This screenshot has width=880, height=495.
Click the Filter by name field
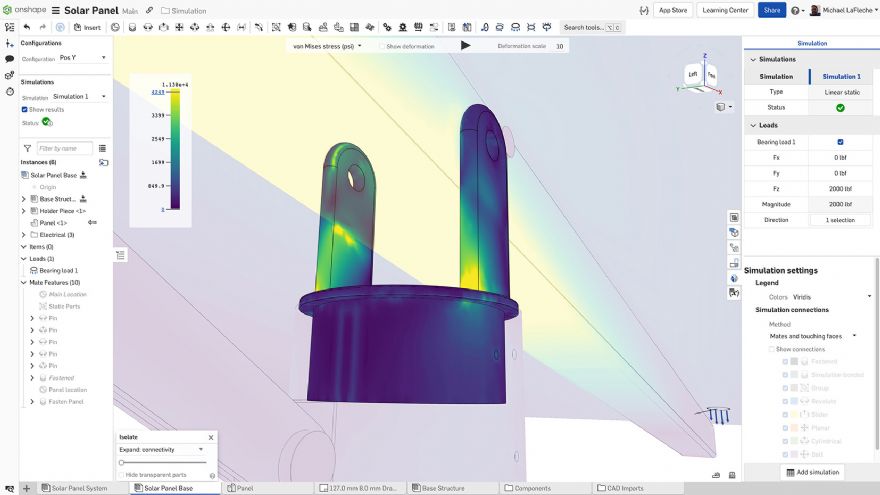coord(65,148)
